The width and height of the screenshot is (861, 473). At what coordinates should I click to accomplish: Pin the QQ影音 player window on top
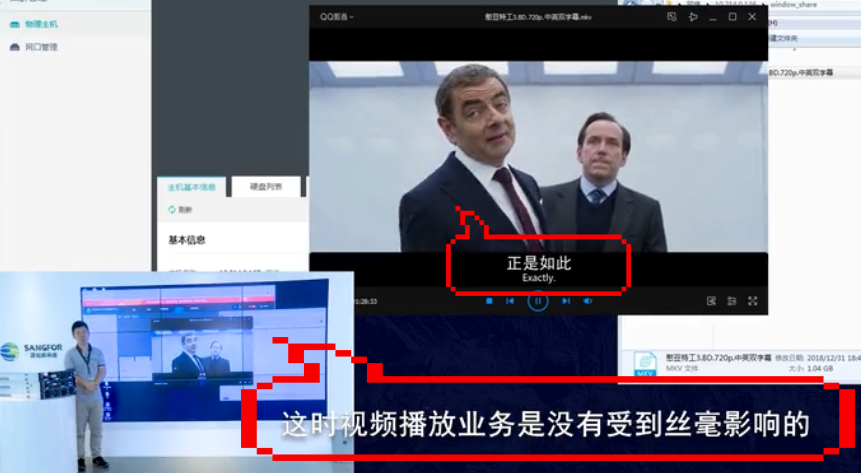[x=693, y=17]
